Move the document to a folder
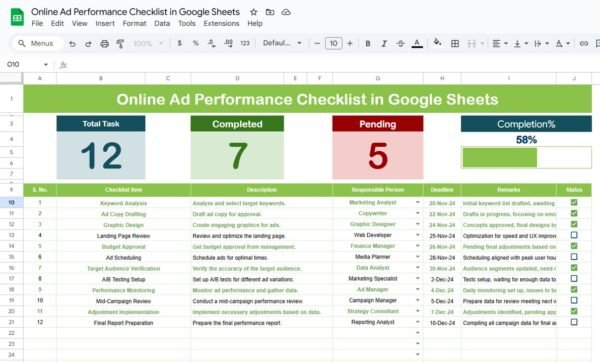600x363 pixels. click(x=270, y=12)
